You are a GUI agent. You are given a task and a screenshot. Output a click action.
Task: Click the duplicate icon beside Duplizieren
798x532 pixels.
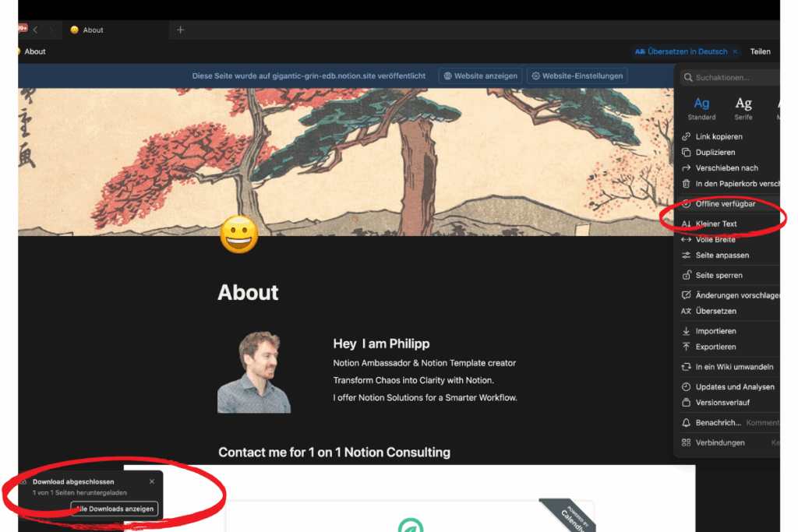coord(686,152)
